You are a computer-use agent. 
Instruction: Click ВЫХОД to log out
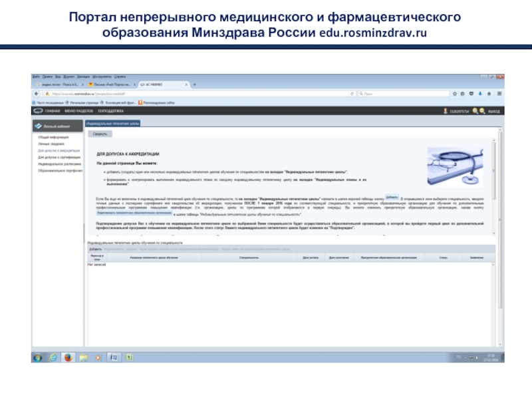pyautogui.click(x=493, y=111)
